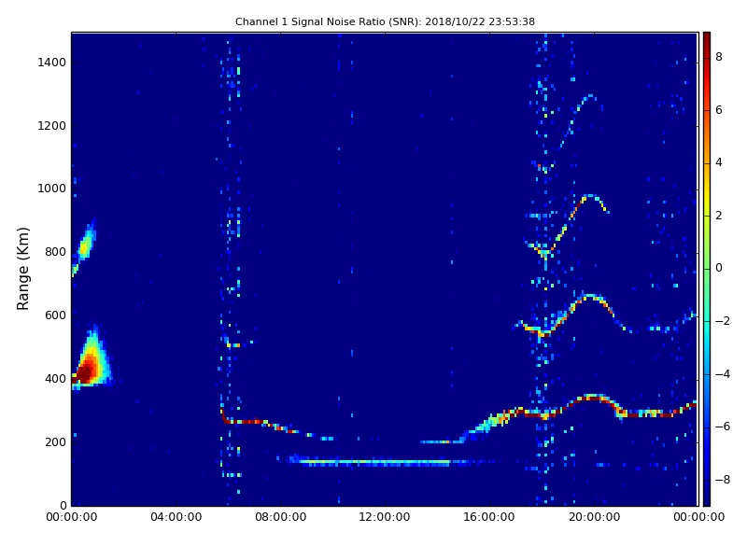Click the colorbar value 8 label
This screenshot has width=747, height=560.
(719, 57)
